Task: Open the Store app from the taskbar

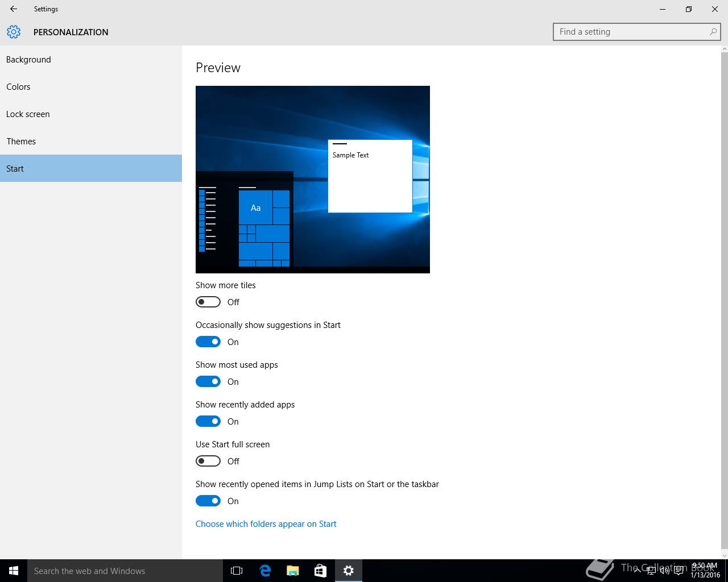Action: click(321, 571)
